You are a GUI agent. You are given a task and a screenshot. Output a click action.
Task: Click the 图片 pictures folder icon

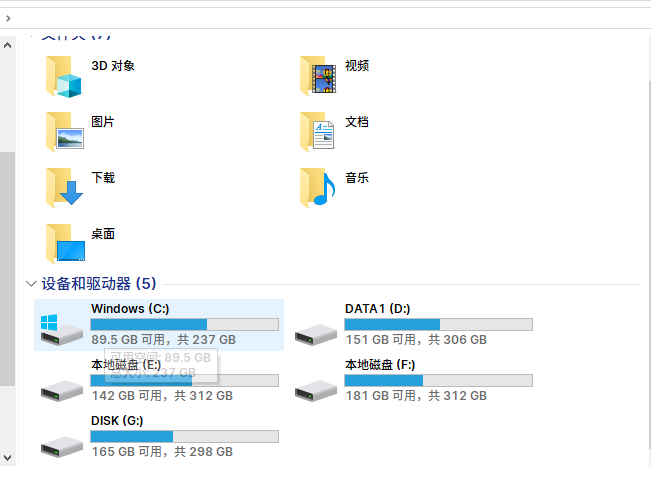pos(64,132)
